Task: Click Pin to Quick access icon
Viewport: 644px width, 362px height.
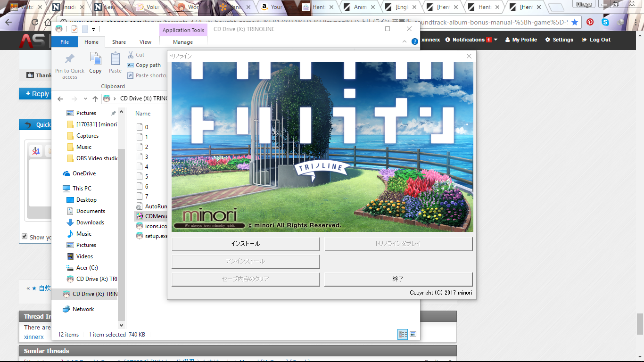Action: 70,59
